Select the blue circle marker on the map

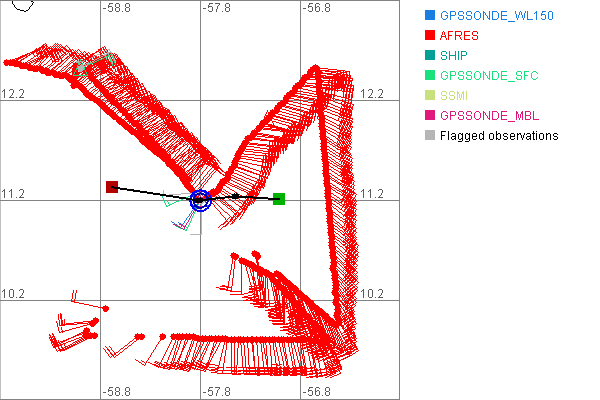click(200, 199)
